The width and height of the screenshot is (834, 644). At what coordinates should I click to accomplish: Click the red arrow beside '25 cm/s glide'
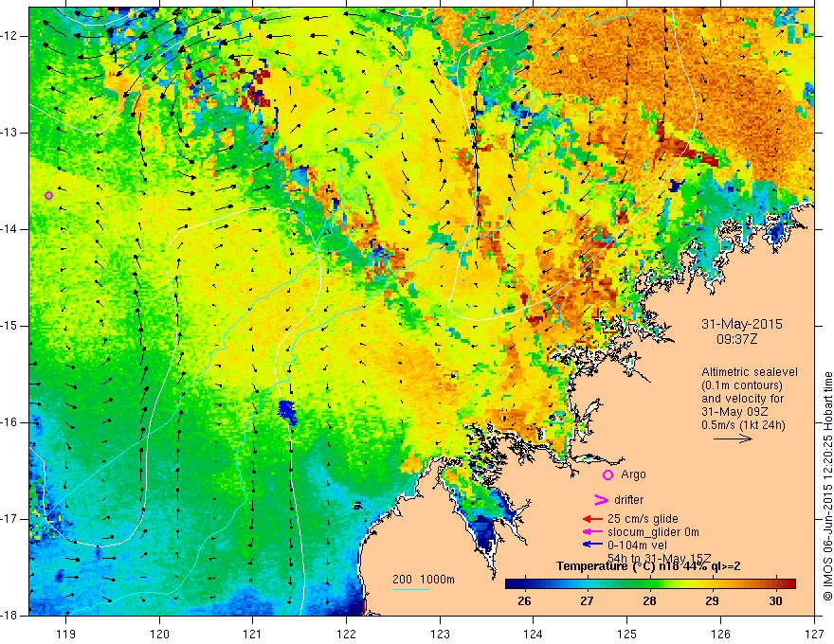tap(592, 519)
